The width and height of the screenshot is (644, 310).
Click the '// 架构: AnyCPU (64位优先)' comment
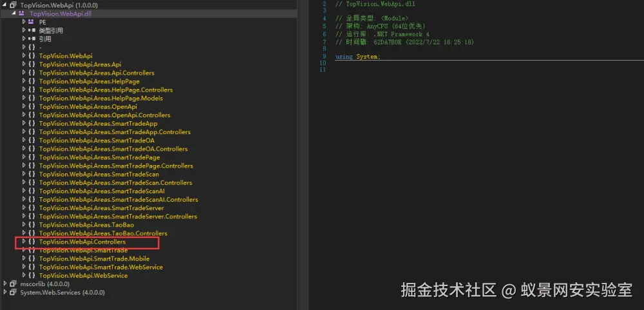coord(381,26)
